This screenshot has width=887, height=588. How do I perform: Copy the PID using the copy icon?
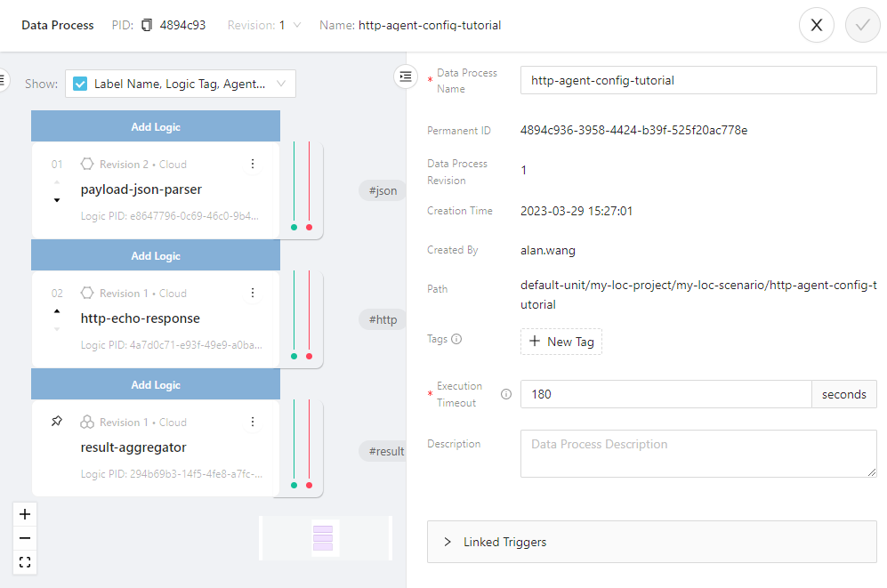coord(146,26)
